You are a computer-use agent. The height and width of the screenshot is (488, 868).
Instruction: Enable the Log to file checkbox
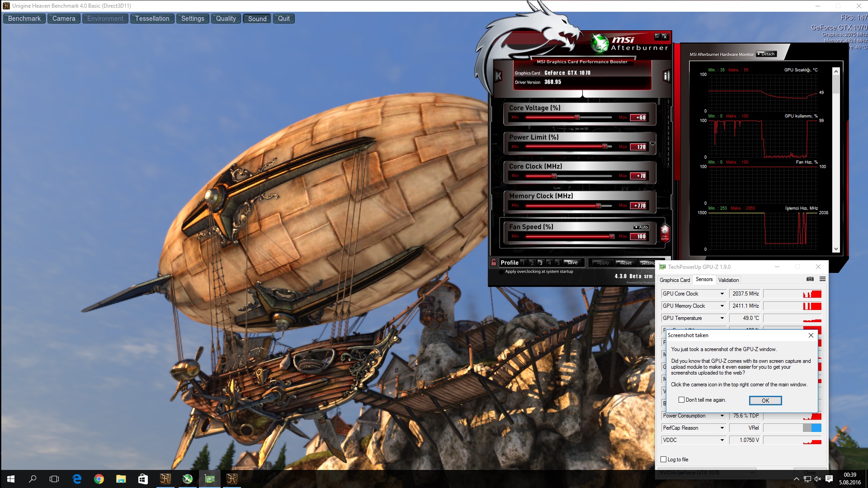664,460
